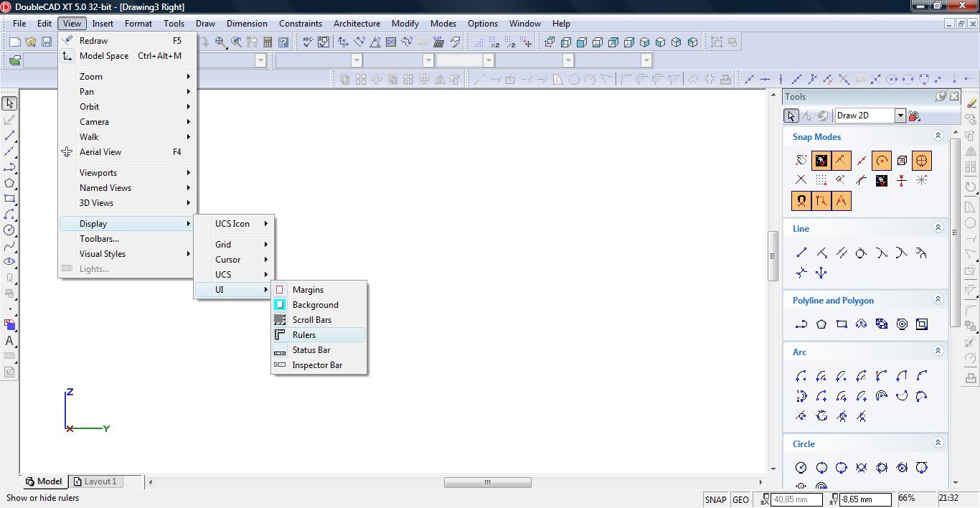This screenshot has height=508, width=980.
Task: Click the Rectangle tool under Polyline and Polygon
Action: coord(842,324)
